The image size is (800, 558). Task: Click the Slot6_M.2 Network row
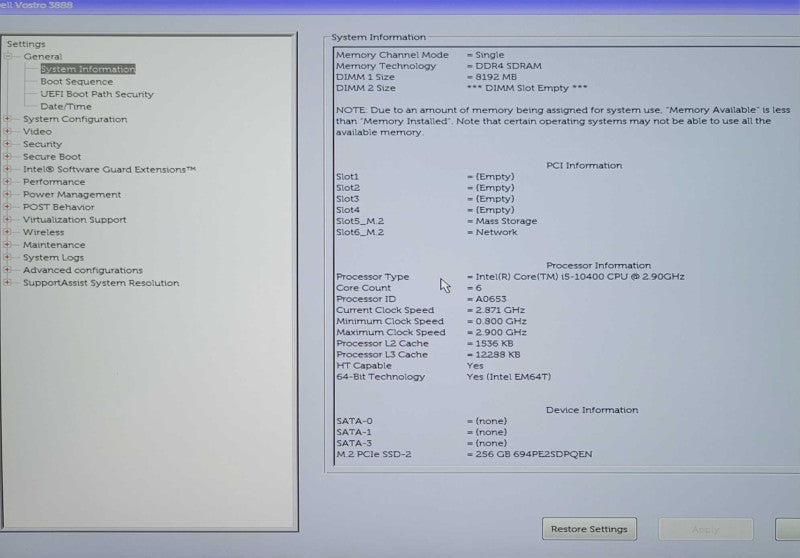click(x=427, y=232)
